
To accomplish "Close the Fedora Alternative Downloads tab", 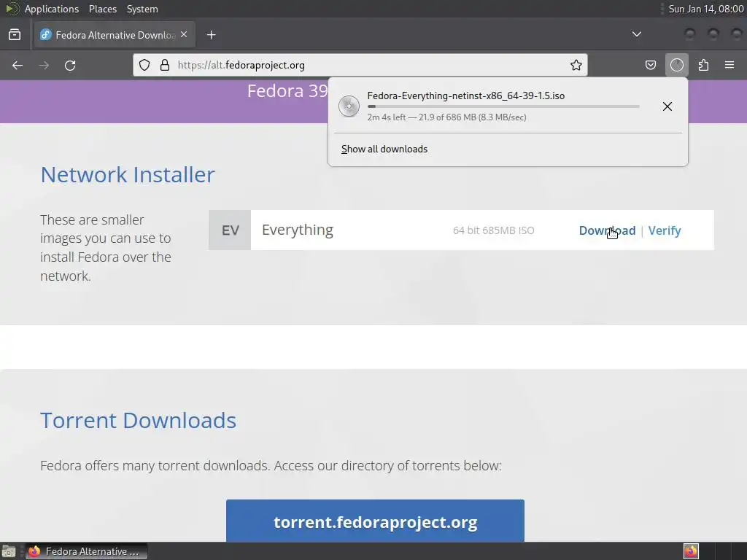I will click(x=184, y=35).
